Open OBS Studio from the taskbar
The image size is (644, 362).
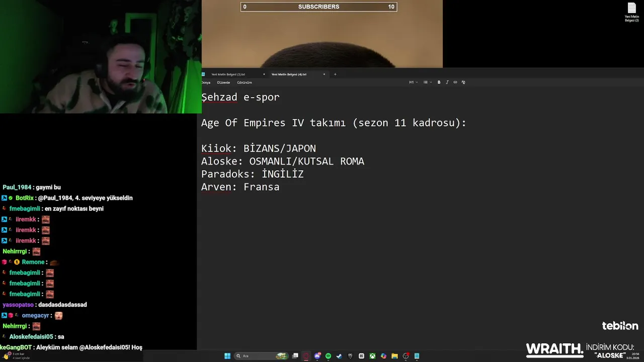(x=406, y=356)
